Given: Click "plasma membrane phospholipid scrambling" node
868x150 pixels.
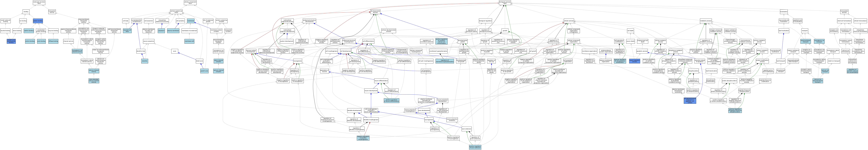Looking at the screenshot, I should (678, 91).
